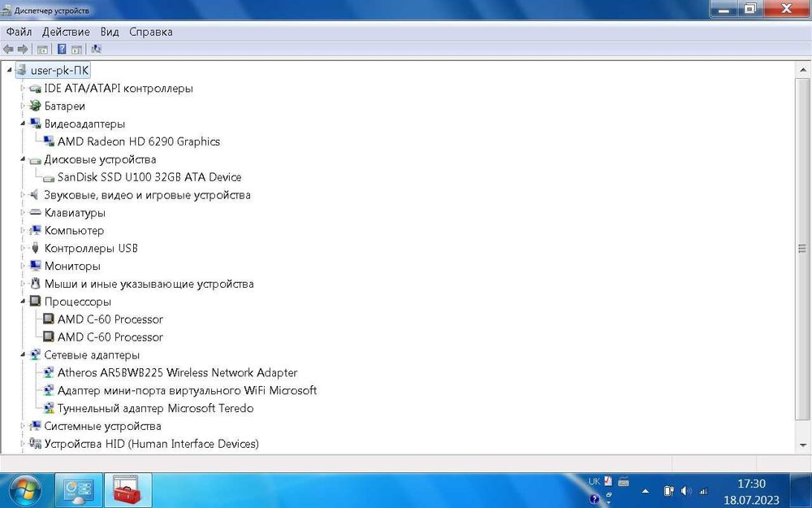This screenshot has width=812, height=508.
Task: Click the Forward arrow toolbar icon
Action: (x=22, y=50)
